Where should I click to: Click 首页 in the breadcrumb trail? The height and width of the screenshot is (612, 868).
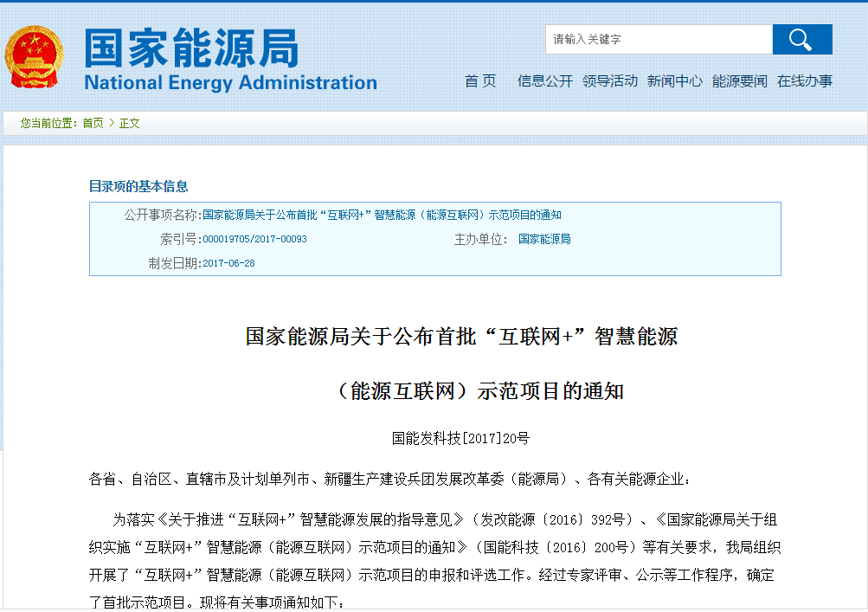point(93,124)
